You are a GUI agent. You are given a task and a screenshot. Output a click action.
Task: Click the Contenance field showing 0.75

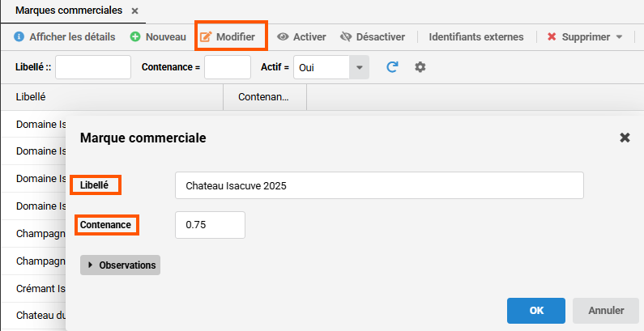click(210, 225)
